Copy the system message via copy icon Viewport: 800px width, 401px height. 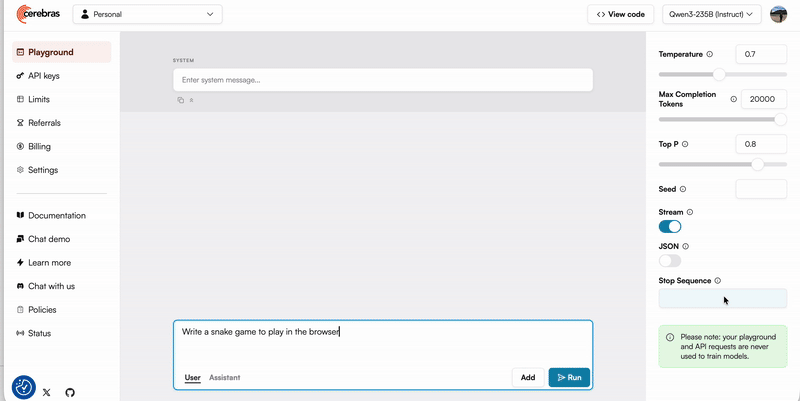pos(181,100)
